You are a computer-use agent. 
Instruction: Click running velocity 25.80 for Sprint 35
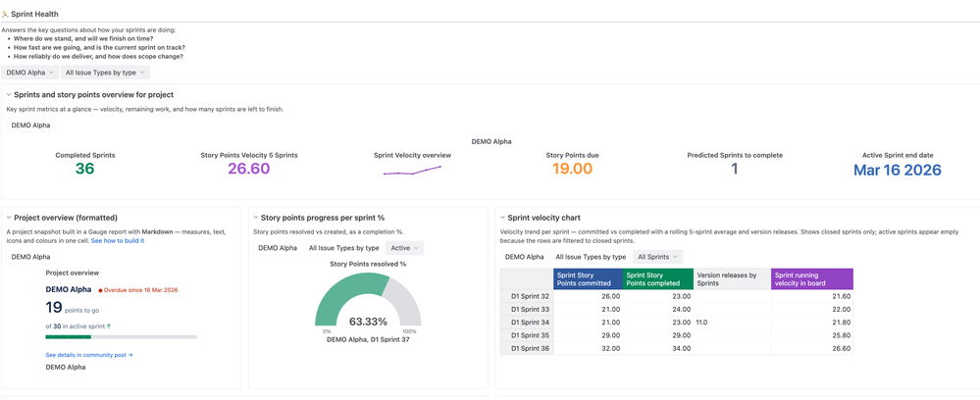pyautogui.click(x=812, y=335)
